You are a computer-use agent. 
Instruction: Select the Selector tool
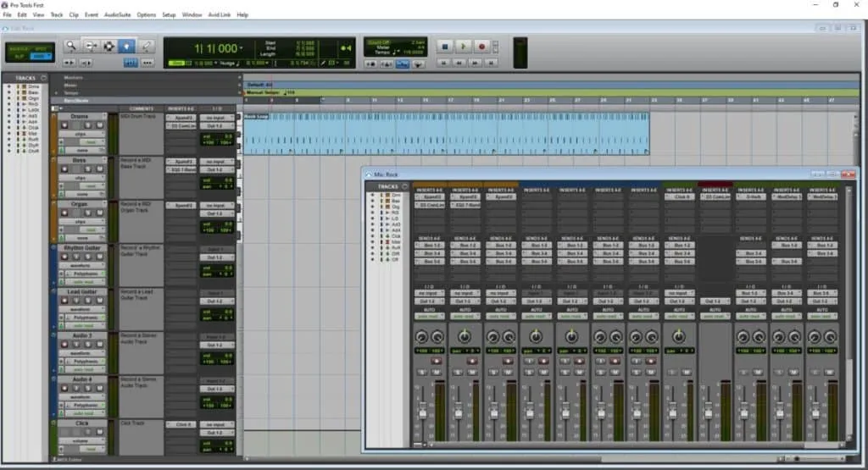[x=108, y=47]
